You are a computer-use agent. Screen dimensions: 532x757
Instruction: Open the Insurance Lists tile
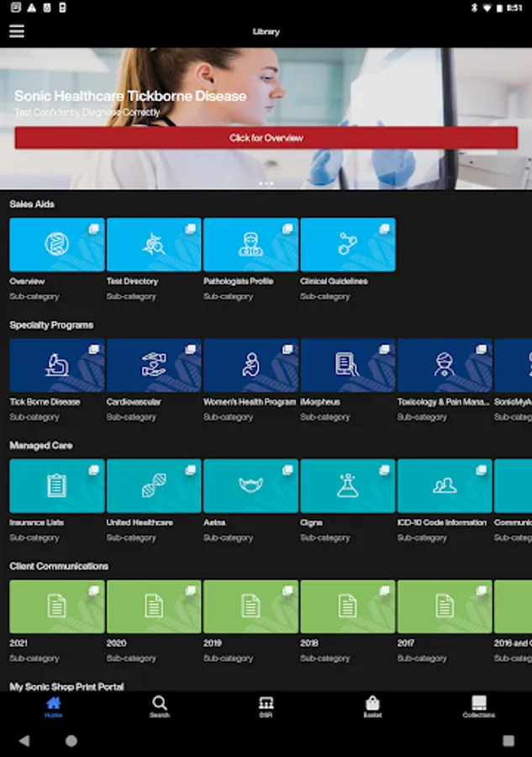[57, 485]
